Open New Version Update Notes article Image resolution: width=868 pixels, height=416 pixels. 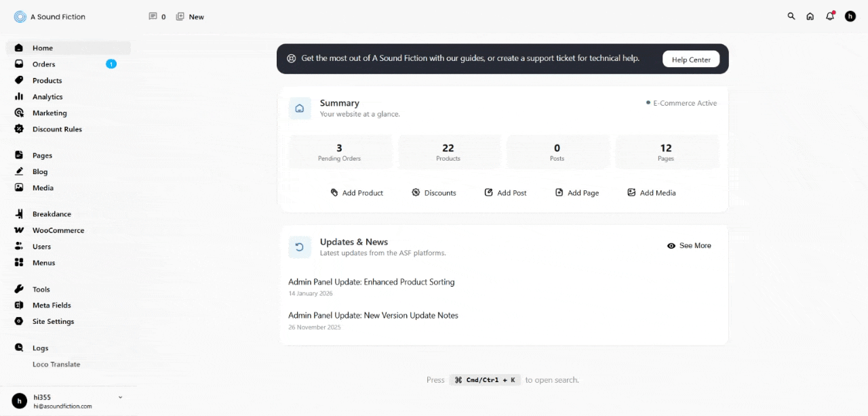click(x=373, y=316)
